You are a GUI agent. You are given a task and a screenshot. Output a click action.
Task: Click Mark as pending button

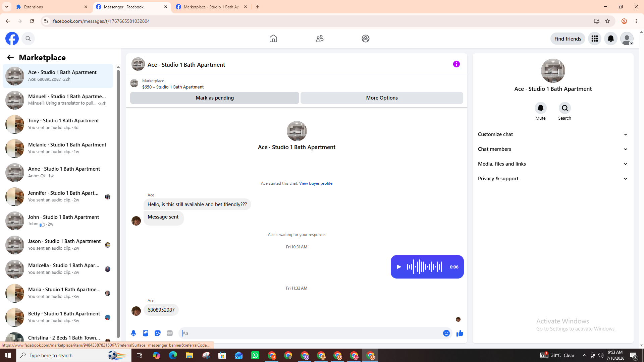tap(215, 98)
